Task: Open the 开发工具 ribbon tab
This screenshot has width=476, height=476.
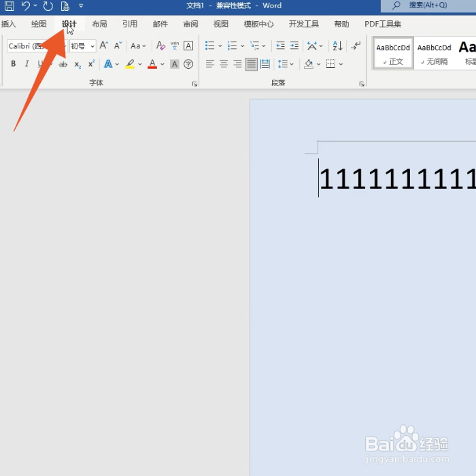Action: pyautogui.click(x=303, y=24)
